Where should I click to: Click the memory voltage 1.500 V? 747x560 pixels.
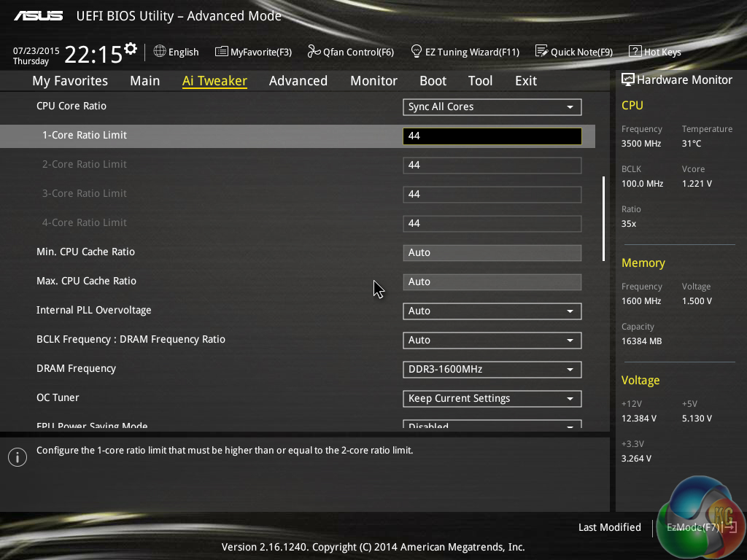pos(697,301)
